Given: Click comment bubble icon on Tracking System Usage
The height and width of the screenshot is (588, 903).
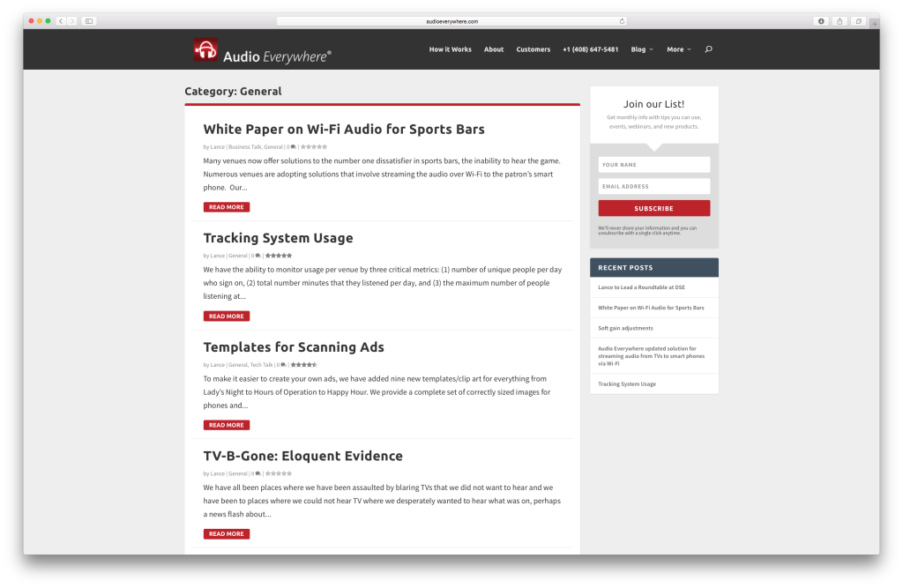Looking at the screenshot, I should pos(257,256).
